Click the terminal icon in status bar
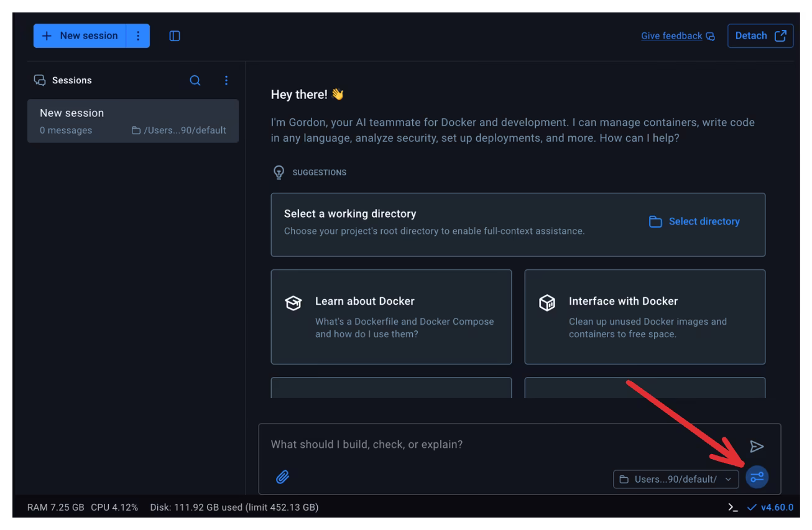The image size is (812, 530). pyautogui.click(x=732, y=507)
